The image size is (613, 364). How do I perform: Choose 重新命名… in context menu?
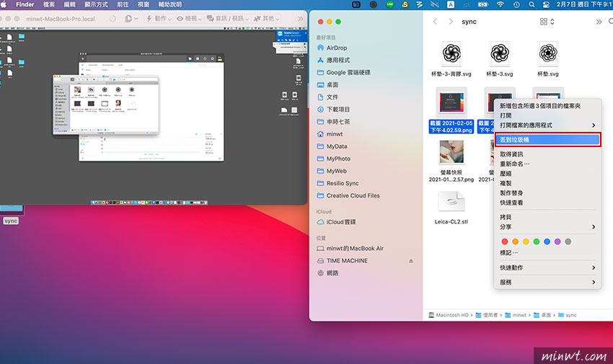pos(546,164)
